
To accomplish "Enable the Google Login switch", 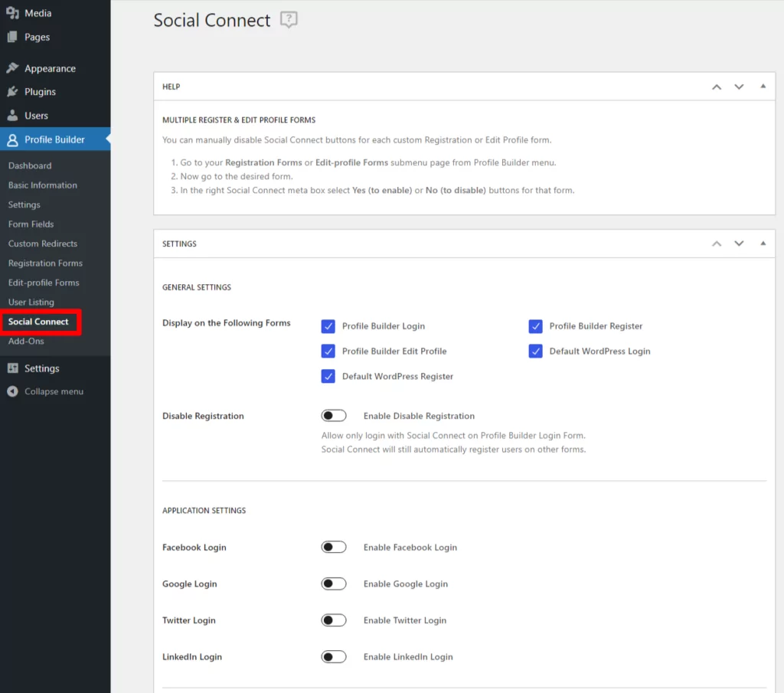I will (x=334, y=583).
